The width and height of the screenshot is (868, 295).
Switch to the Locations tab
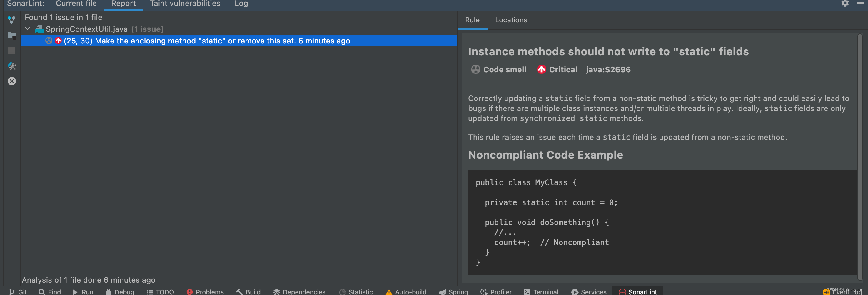tap(511, 20)
